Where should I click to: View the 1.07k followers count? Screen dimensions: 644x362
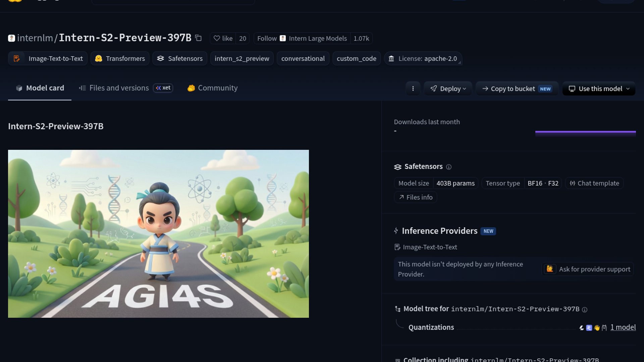pyautogui.click(x=361, y=38)
